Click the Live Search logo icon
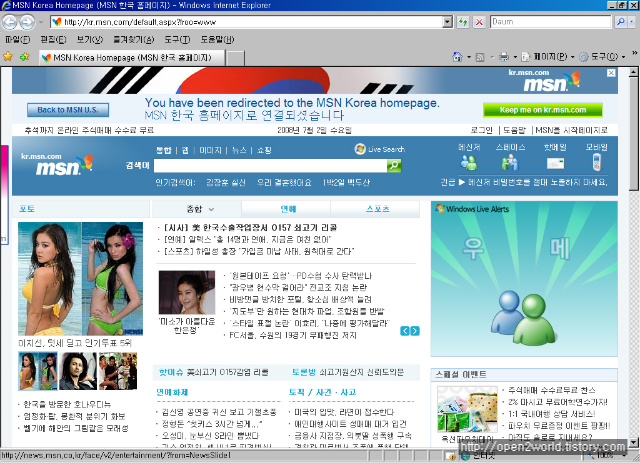This screenshot has width=640, height=464. point(360,149)
